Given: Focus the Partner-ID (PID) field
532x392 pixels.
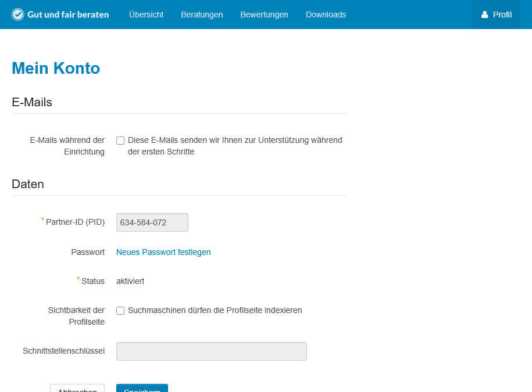Looking at the screenshot, I should tap(152, 222).
